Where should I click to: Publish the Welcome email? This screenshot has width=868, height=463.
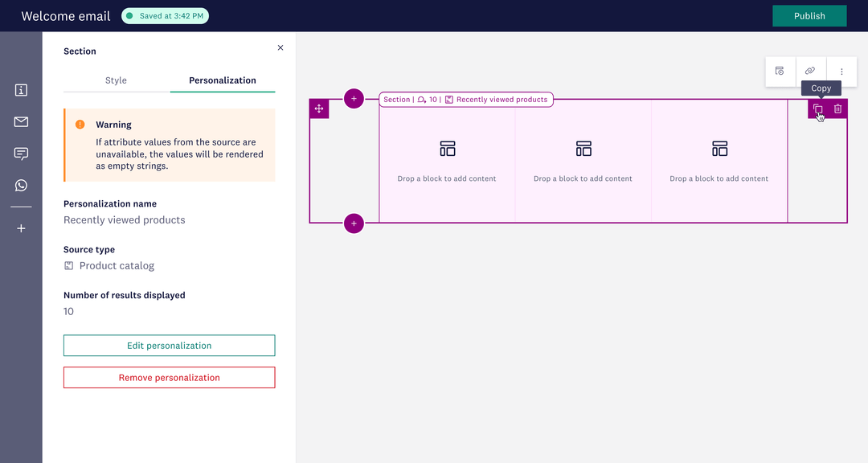(809, 15)
